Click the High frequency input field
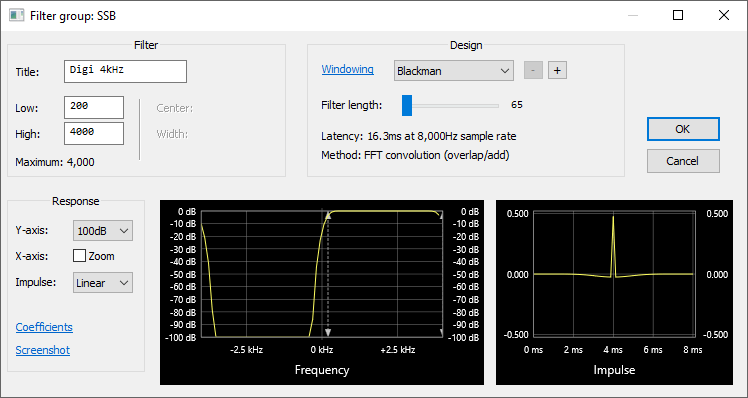 click(x=94, y=133)
